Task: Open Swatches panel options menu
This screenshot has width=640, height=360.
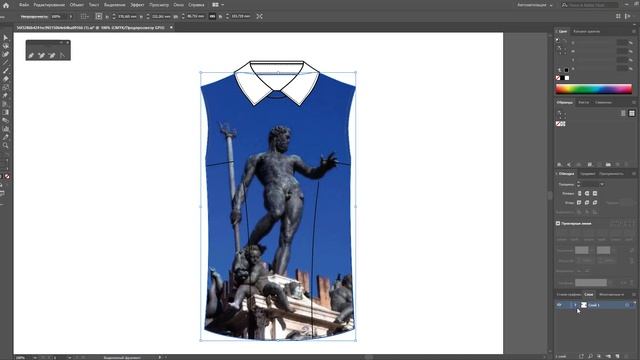Action: click(634, 102)
